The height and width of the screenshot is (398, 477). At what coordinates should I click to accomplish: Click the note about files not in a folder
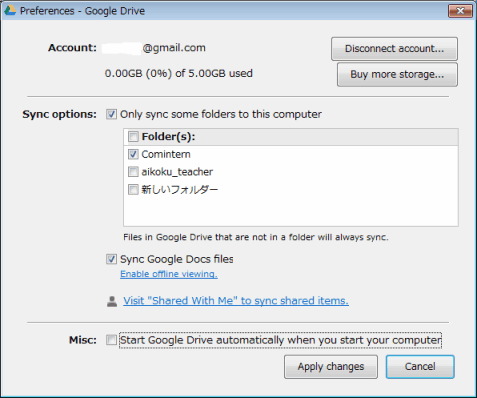(256, 237)
